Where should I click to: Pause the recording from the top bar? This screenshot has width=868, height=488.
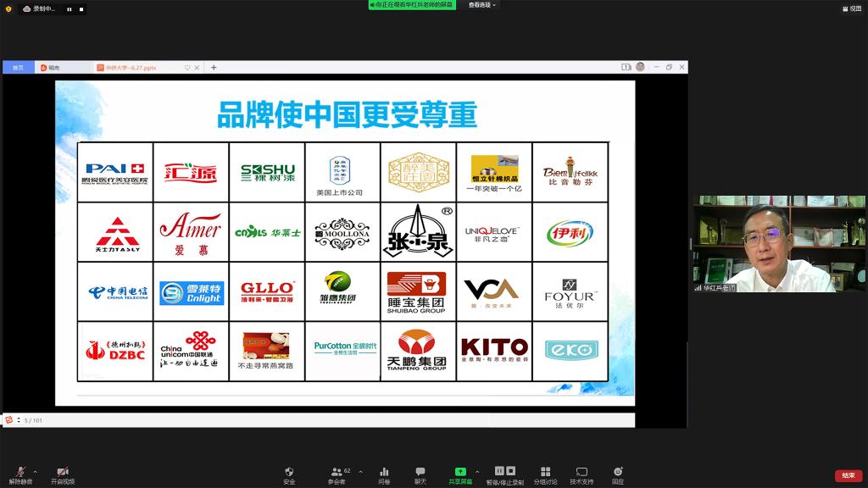coord(69,8)
